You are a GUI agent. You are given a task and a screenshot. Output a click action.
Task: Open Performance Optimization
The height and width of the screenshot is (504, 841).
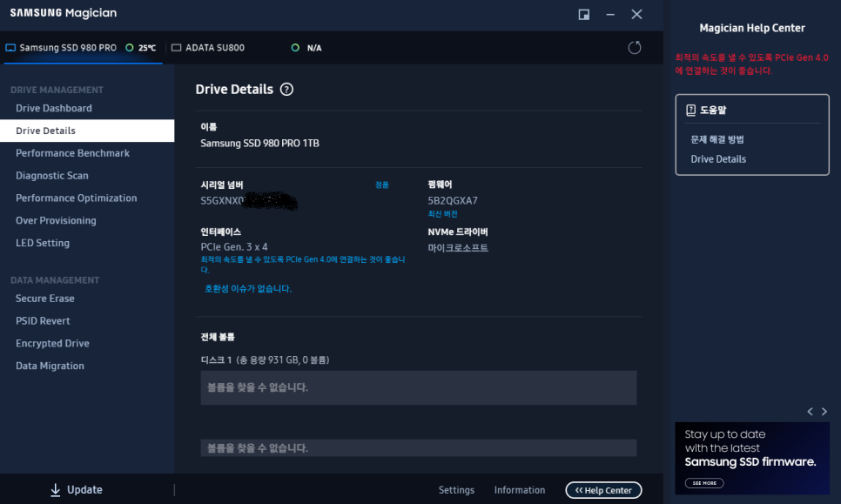pos(76,198)
